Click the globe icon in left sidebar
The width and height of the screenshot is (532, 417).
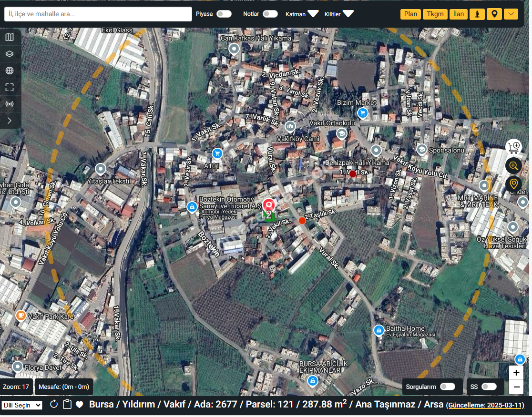pos(10,71)
